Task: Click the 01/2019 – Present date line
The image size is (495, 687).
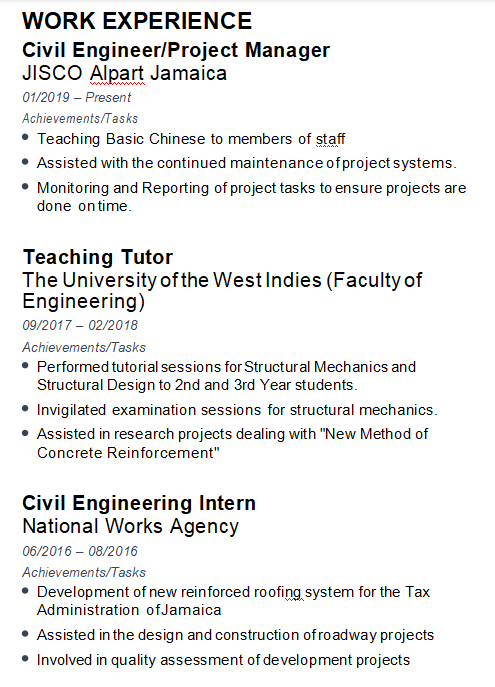Action: pyautogui.click(x=77, y=97)
